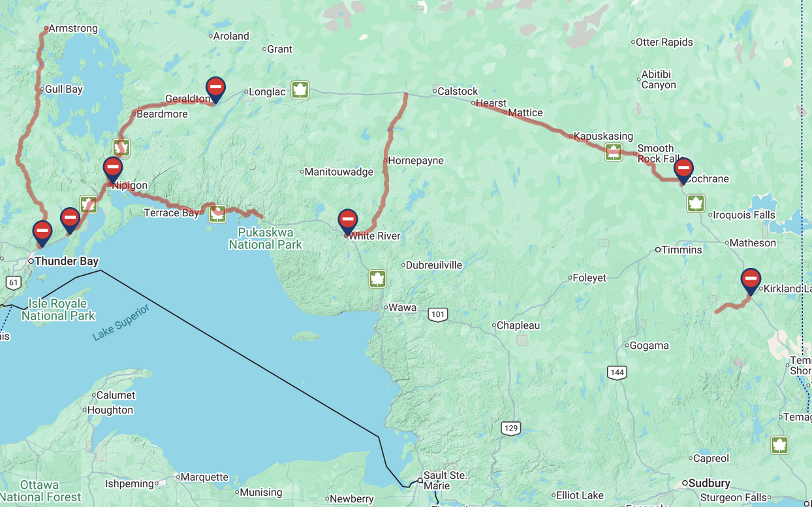Select the Pukaskwa National Park label

pyautogui.click(x=266, y=238)
